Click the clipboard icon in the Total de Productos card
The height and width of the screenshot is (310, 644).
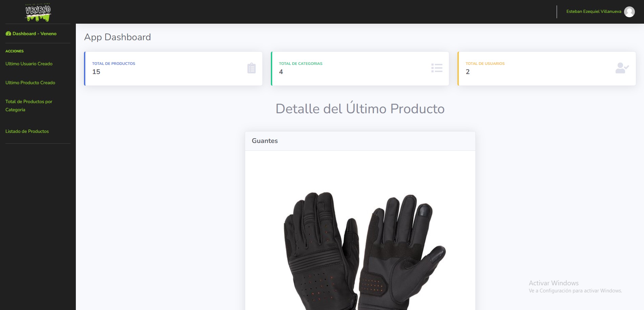251,68
